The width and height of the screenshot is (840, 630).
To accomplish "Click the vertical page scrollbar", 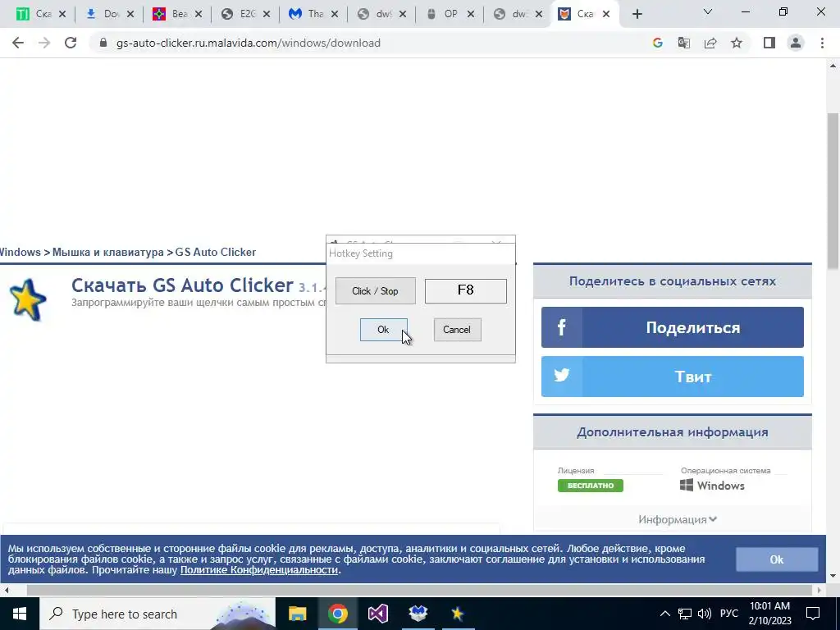I will (x=833, y=190).
